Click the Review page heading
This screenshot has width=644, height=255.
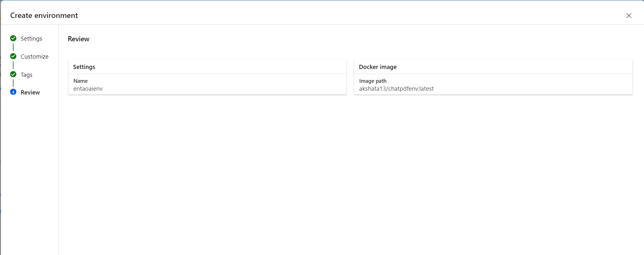79,39
